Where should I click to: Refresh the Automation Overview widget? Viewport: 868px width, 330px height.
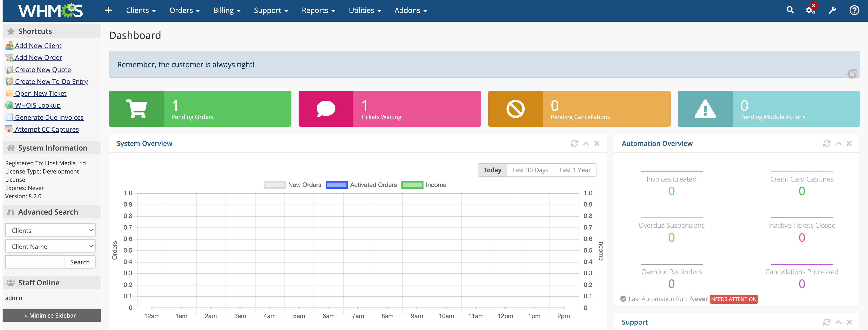[x=827, y=144]
